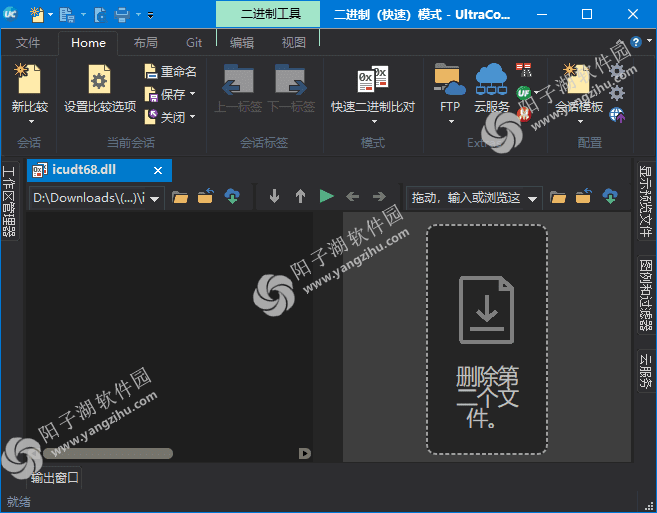The width and height of the screenshot is (657, 513).
Task: Click the blue help question mark icon
Action: click(x=635, y=42)
